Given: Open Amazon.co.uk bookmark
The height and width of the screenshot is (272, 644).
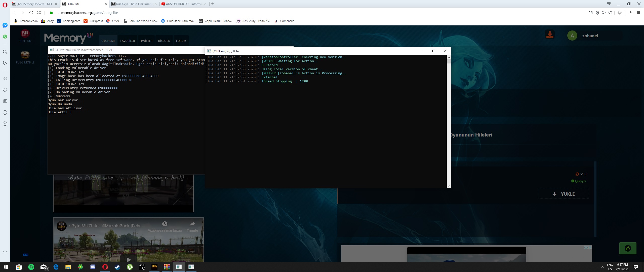Looking at the screenshot, I should (26, 21).
